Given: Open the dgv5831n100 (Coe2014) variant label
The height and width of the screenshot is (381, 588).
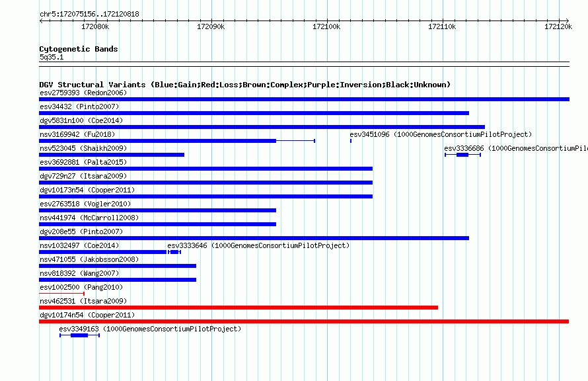Looking at the screenshot, I should click(81, 120).
